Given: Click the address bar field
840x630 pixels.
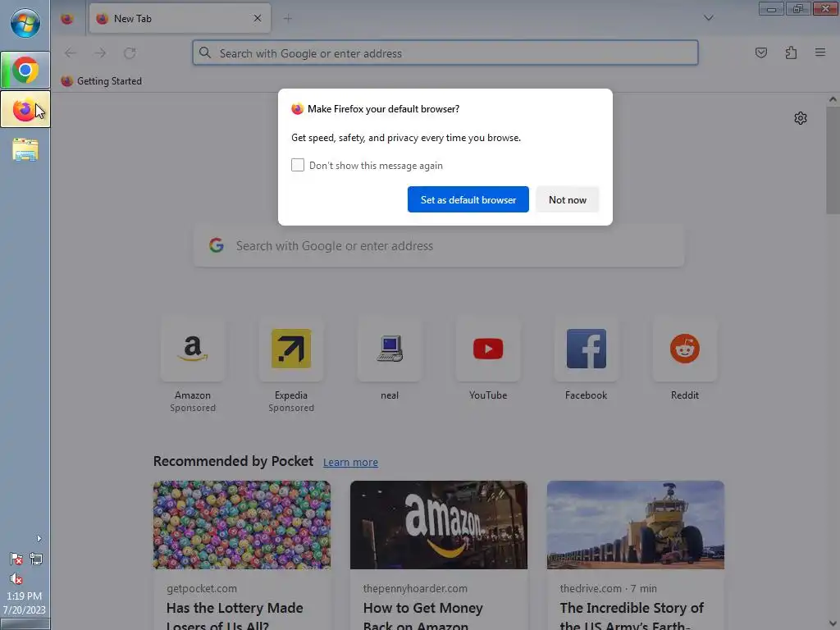Looking at the screenshot, I should [x=445, y=53].
